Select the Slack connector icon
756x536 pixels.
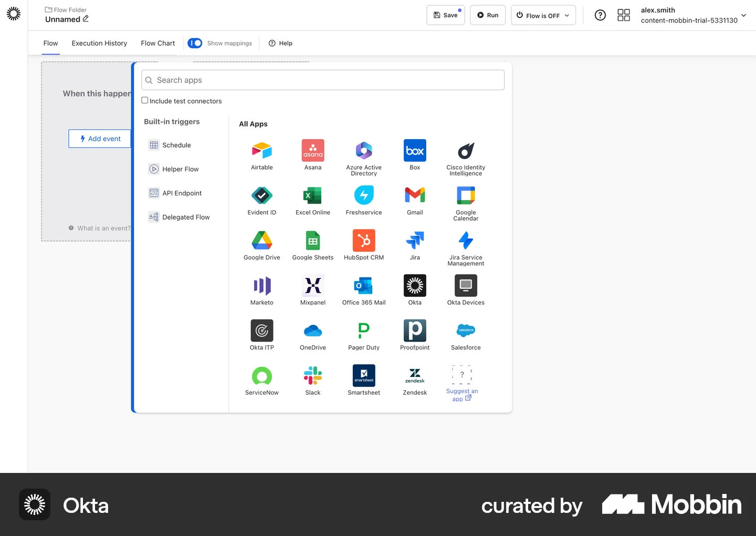coord(313,376)
